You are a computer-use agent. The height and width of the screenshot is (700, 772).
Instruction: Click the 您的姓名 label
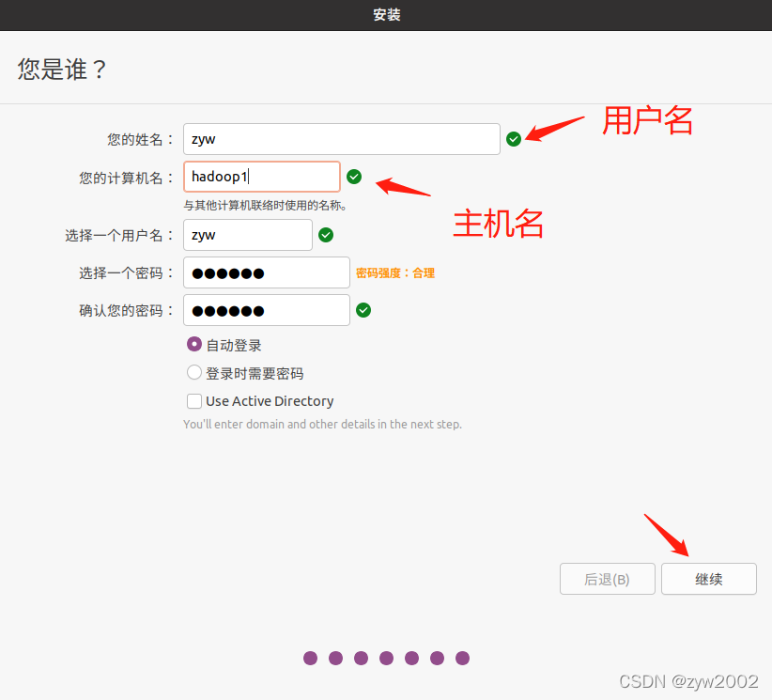coord(140,139)
